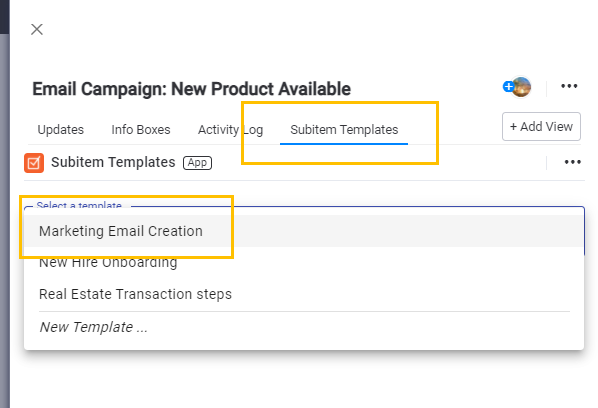Screen dimensions: 598x408
Task: Open the subscriber avatar thumbnail
Action: [x=522, y=87]
